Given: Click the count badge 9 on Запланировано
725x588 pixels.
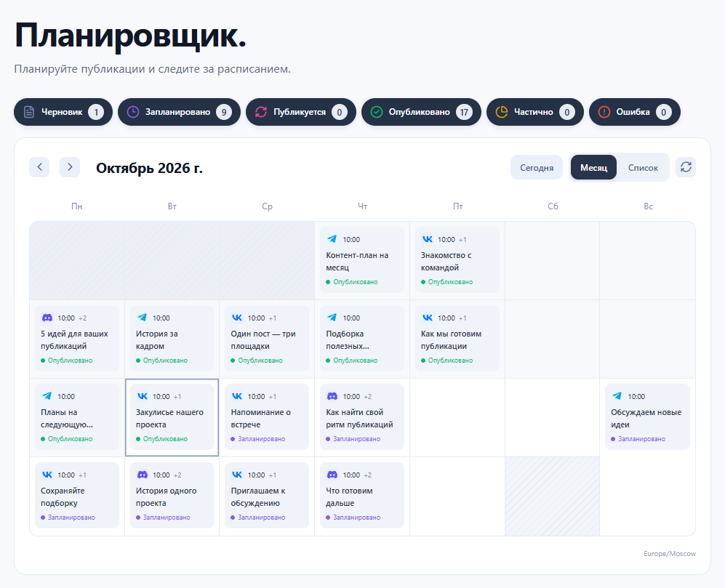Looking at the screenshot, I should pyautogui.click(x=224, y=112).
